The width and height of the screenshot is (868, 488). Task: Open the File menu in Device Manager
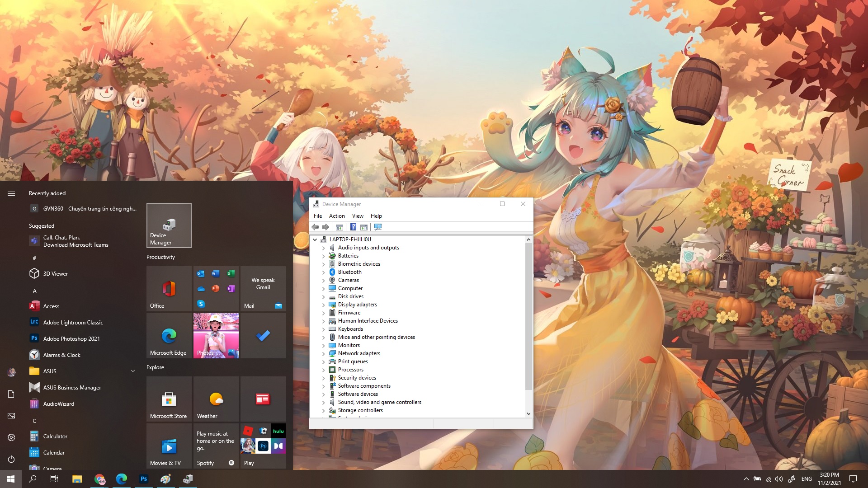318,216
